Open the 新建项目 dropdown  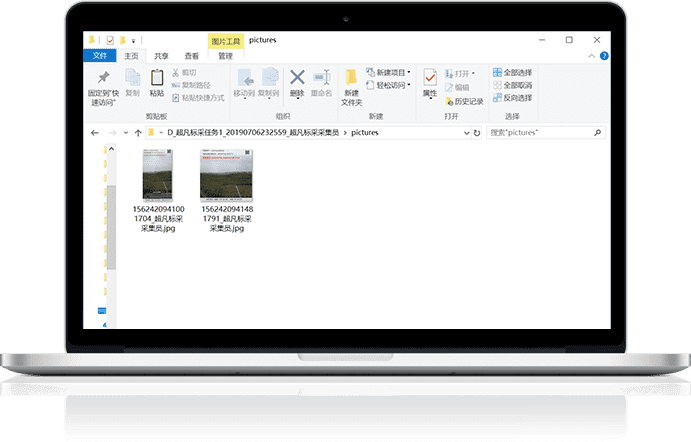point(388,72)
